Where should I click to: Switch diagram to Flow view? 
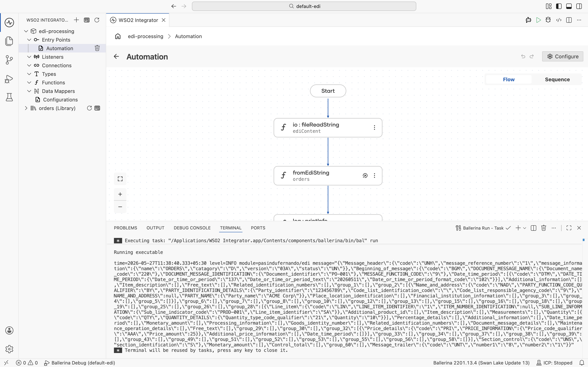pos(509,79)
